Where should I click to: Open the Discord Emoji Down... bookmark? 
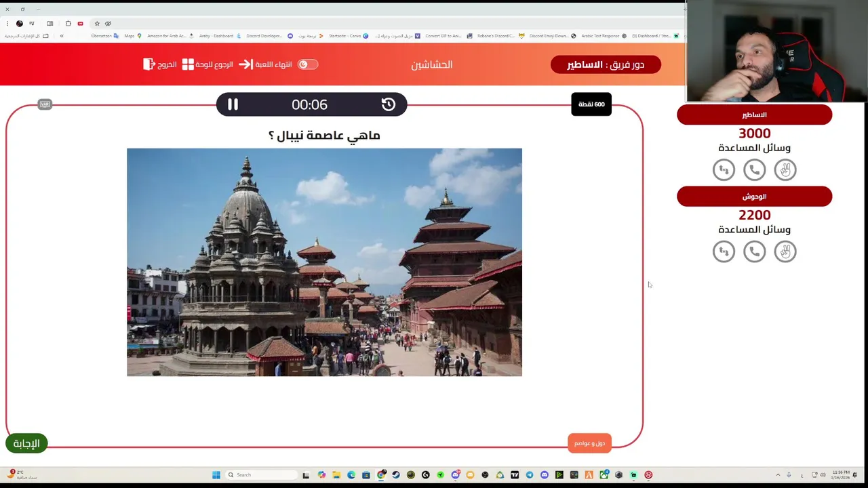click(x=553, y=36)
